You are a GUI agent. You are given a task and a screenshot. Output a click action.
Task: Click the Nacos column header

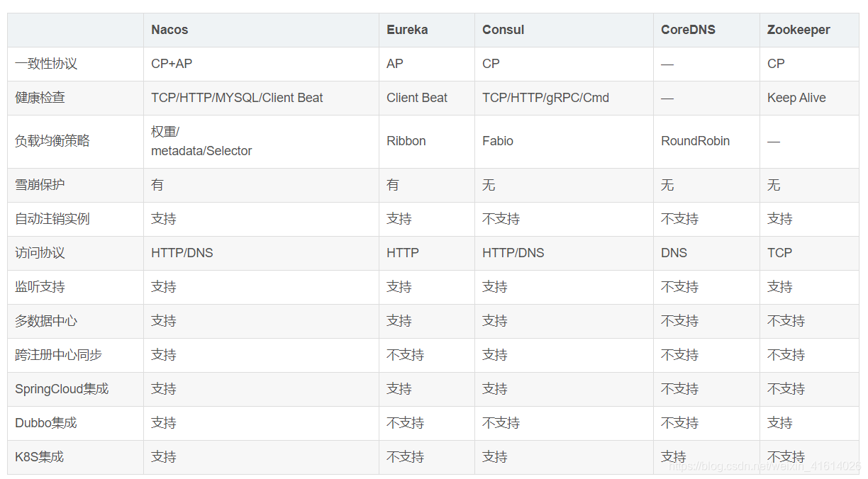[x=169, y=30]
